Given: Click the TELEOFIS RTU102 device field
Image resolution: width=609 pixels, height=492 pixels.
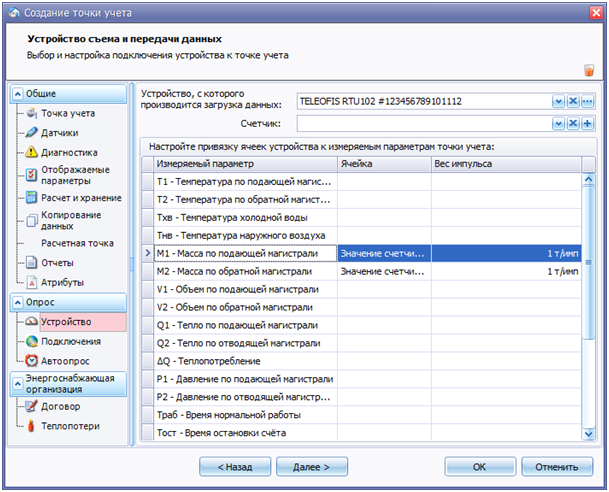Looking at the screenshot, I should coord(424,102).
